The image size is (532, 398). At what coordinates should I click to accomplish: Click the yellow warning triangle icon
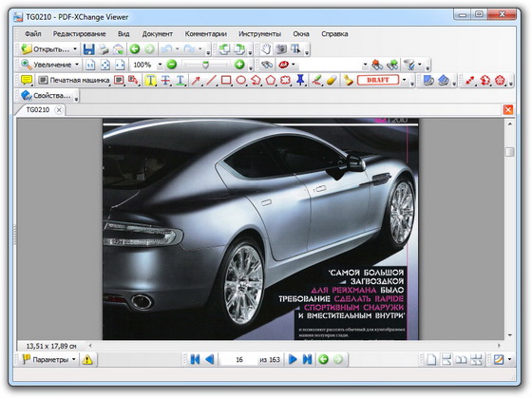[x=87, y=359]
